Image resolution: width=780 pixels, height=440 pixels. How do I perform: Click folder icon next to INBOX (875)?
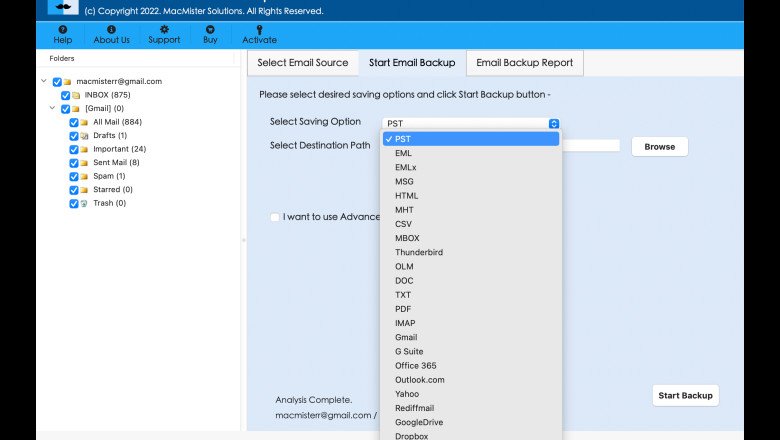(76, 95)
